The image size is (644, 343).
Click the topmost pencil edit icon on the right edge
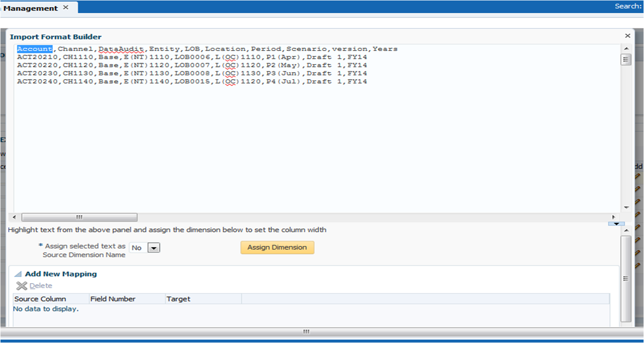(638, 176)
